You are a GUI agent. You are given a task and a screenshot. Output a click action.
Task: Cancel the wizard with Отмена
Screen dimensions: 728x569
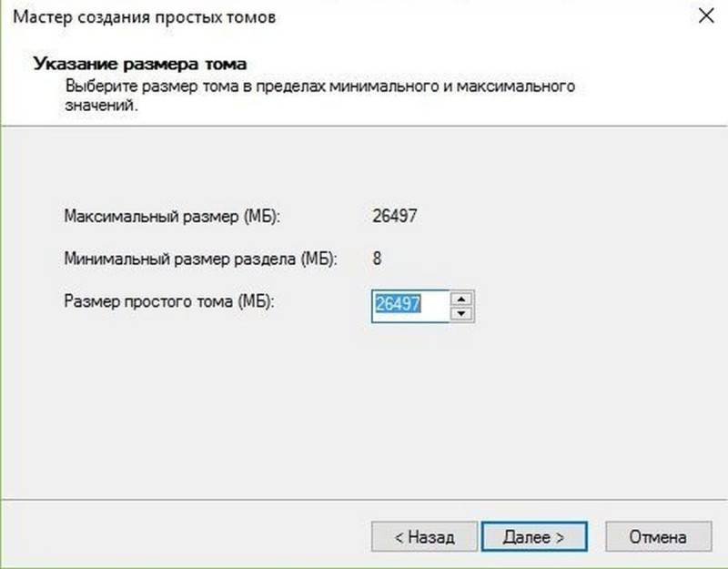(x=658, y=536)
